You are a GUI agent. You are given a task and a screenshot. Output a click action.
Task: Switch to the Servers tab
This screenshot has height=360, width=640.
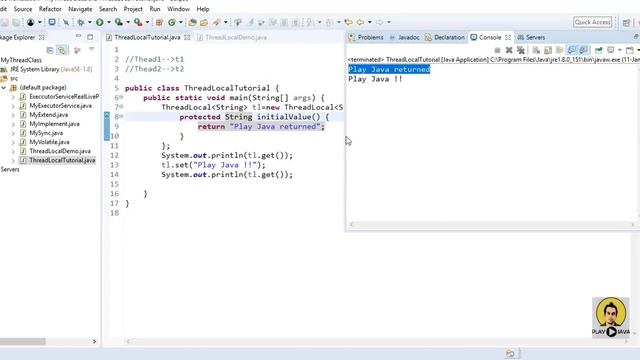coord(531,37)
